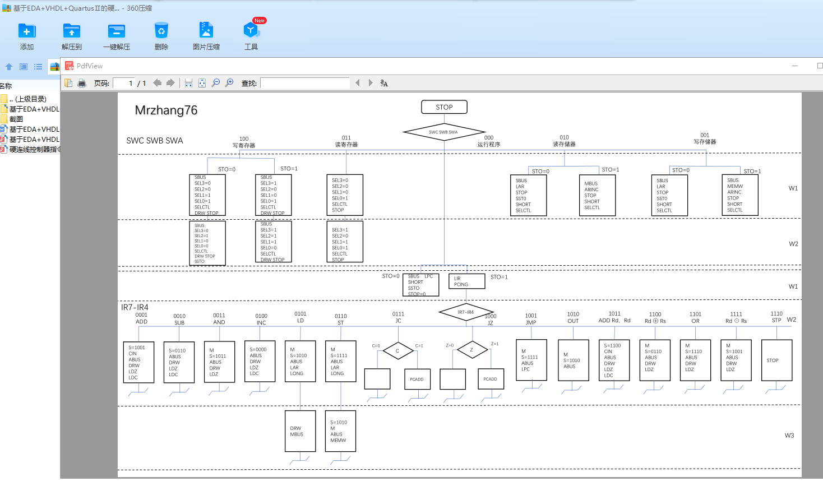Click inside the 查找 search field
Screen dimensions: 823x504
pyautogui.click(x=304, y=82)
